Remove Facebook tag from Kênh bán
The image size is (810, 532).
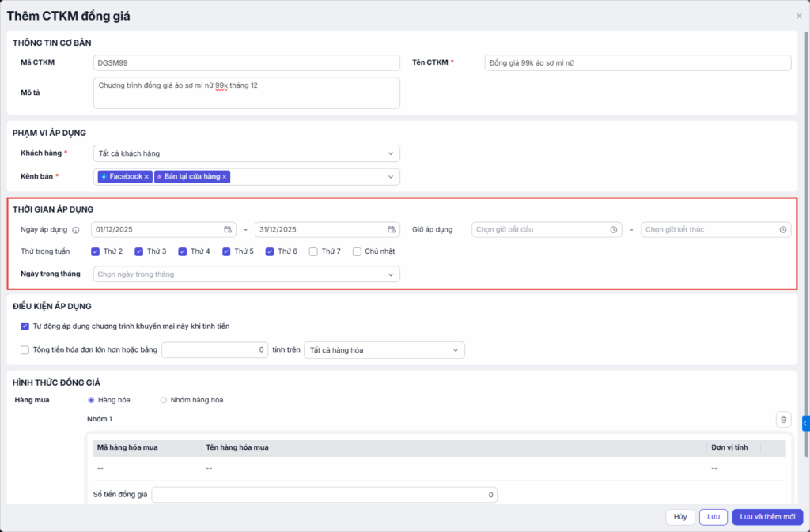click(146, 177)
